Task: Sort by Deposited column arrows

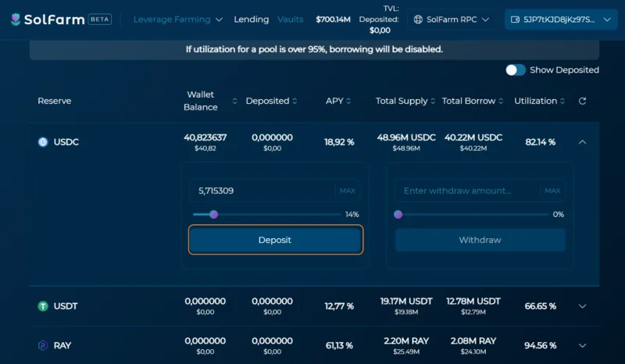Action: tap(295, 101)
